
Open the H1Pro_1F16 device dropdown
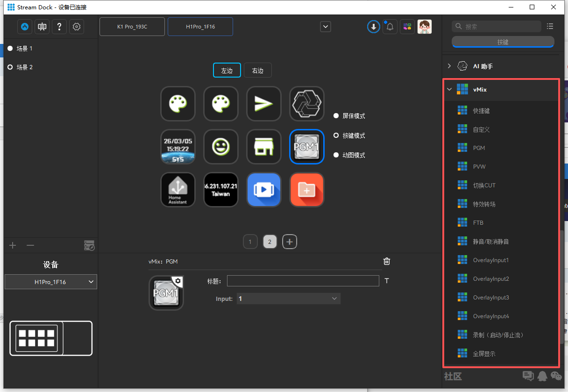coord(51,282)
